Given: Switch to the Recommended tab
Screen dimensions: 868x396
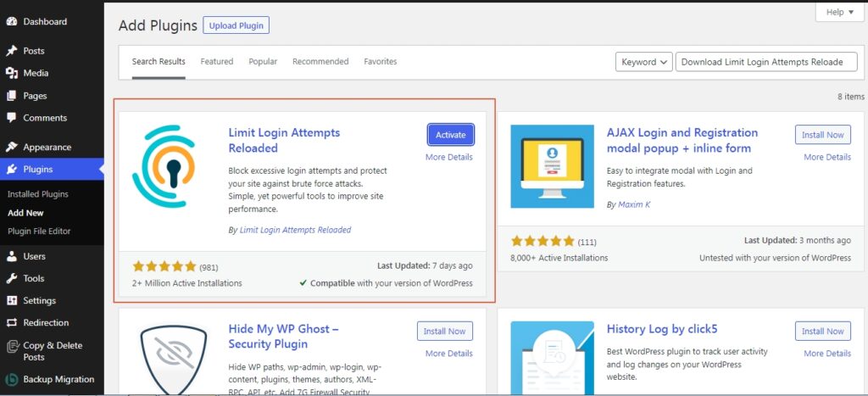Looking at the screenshot, I should [320, 61].
